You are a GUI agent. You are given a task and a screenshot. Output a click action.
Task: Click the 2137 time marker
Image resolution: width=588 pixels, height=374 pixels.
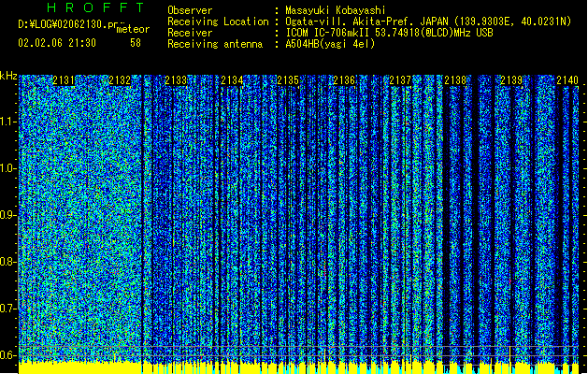400,80
